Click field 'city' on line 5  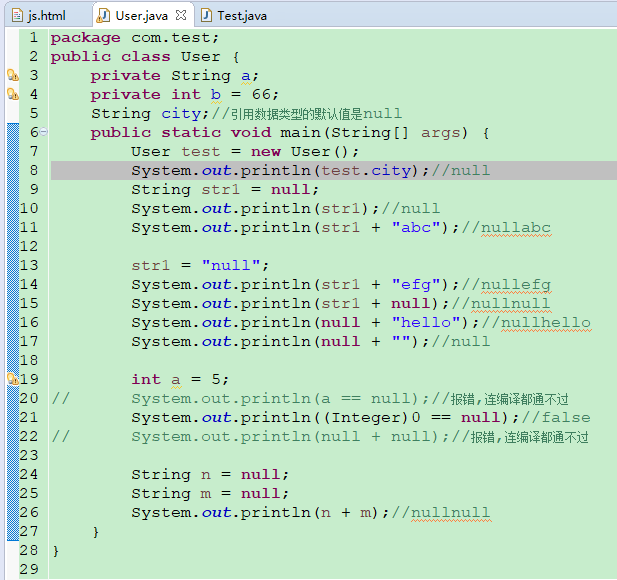181,114
